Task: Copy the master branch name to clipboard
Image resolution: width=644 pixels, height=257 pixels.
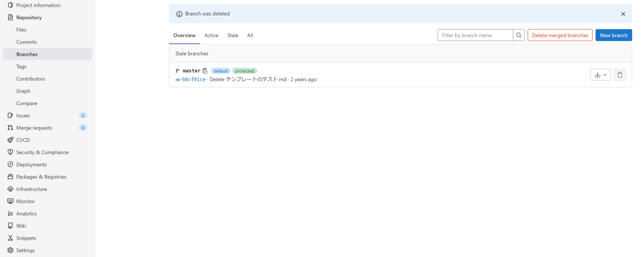Action: pyautogui.click(x=205, y=71)
